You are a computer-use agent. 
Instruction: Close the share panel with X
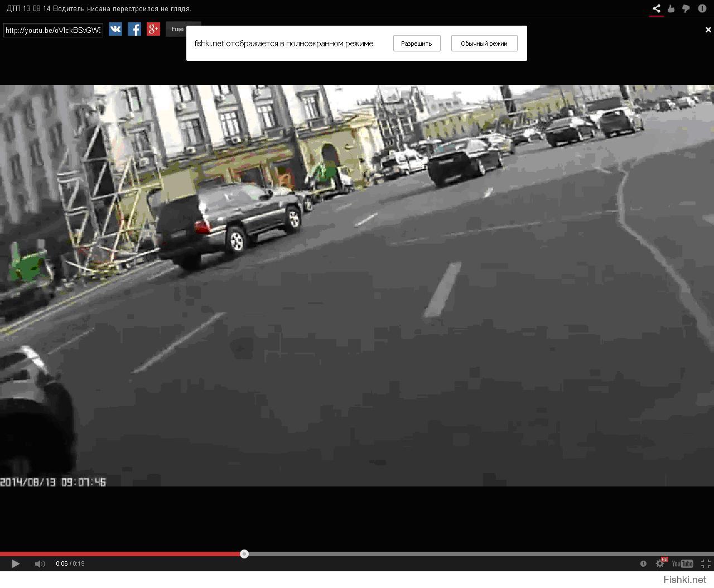click(x=708, y=30)
